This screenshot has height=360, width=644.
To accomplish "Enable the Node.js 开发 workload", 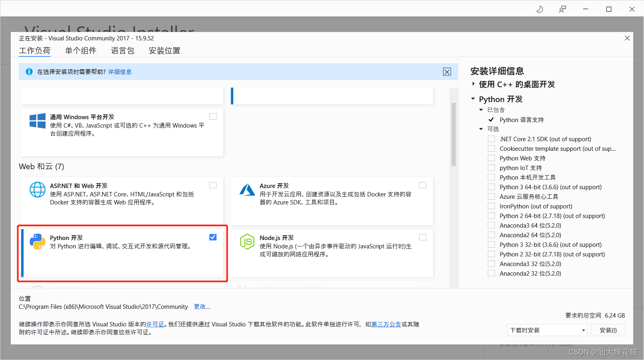I will pyautogui.click(x=423, y=237).
